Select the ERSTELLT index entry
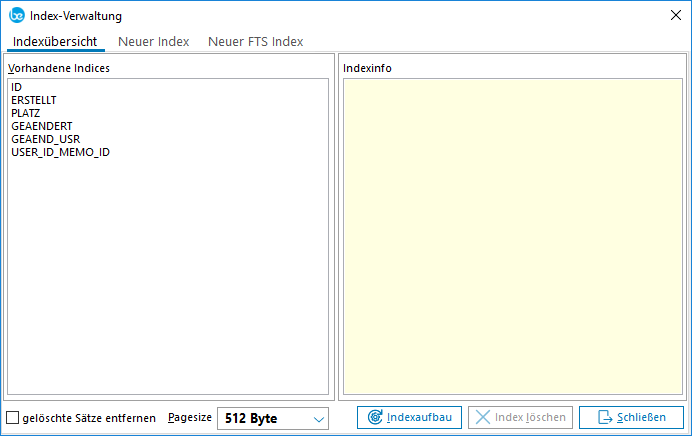 33,101
